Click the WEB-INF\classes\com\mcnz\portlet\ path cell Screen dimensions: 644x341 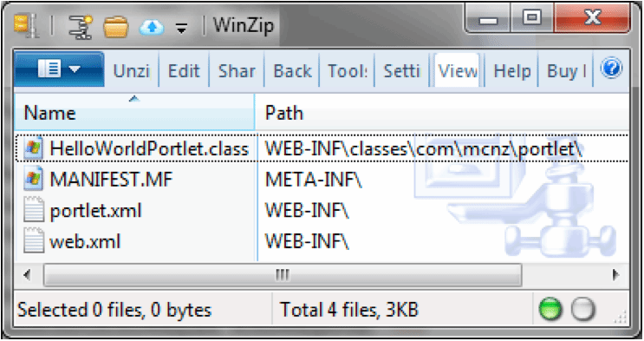424,148
